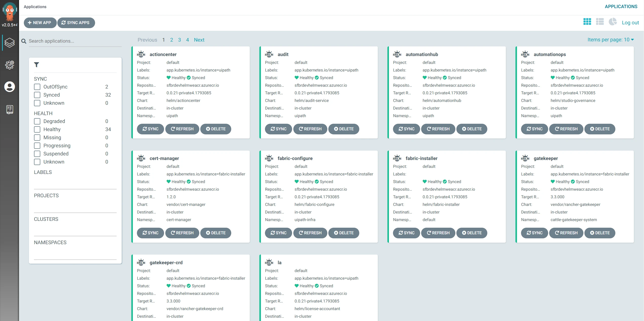Check the Degraded filter checkbox
Screen dimensions: 644x321
37,121
